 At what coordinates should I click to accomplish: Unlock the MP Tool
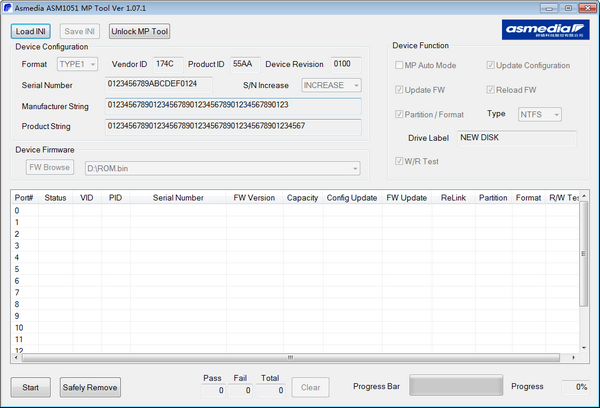coord(140,31)
